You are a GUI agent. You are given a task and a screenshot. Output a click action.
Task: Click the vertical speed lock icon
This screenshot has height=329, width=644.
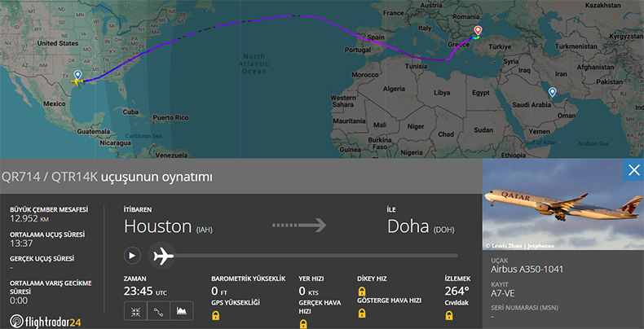(x=362, y=291)
